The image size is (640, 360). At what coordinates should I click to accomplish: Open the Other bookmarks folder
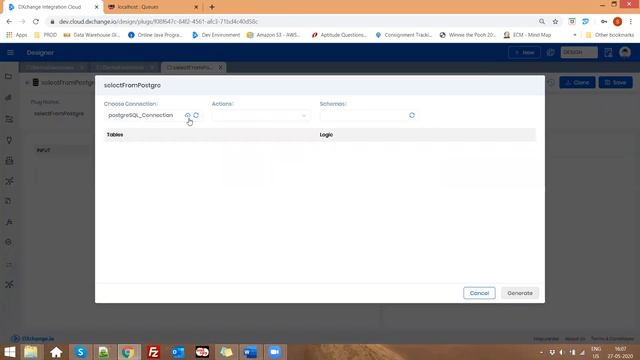click(x=609, y=35)
